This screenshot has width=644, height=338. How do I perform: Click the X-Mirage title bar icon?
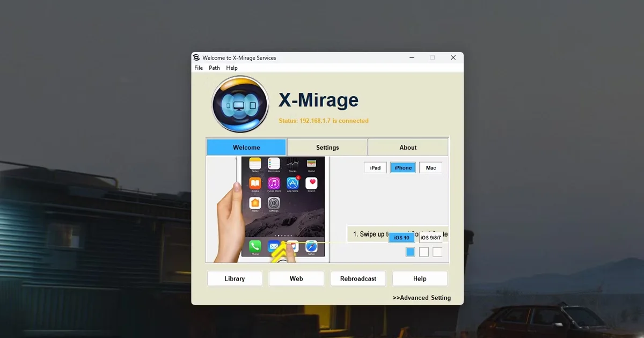196,58
